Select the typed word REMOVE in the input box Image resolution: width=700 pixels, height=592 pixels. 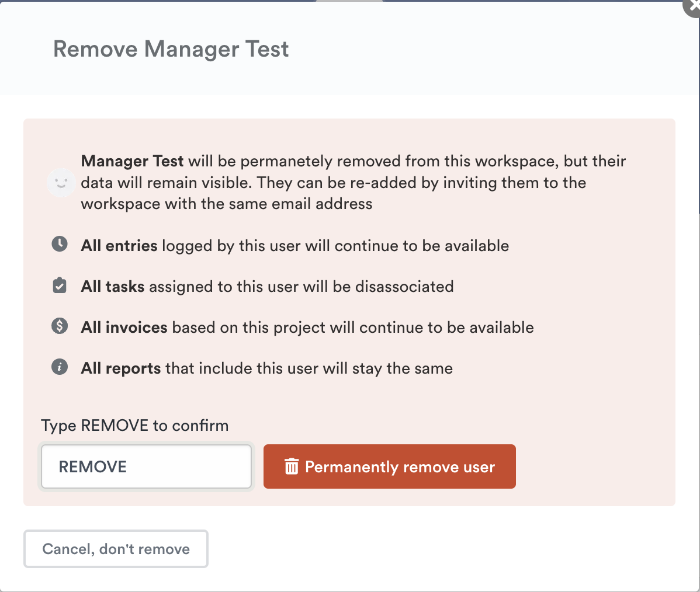pyautogui.click(x=92, y=466)
